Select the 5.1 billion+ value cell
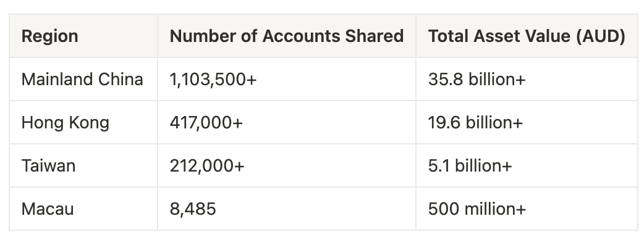The width and height of the screenshot is (644, 237). pyautogui.click(x=527, y=165)
